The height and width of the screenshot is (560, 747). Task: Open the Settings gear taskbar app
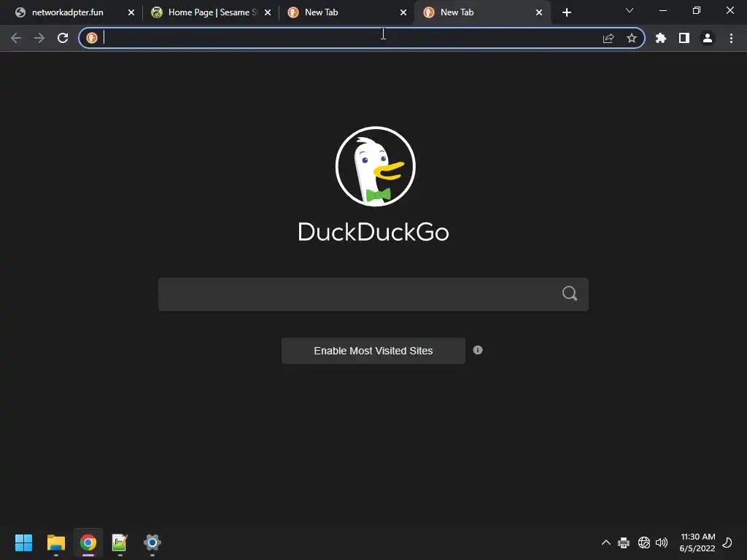click(x=152, y=542)
